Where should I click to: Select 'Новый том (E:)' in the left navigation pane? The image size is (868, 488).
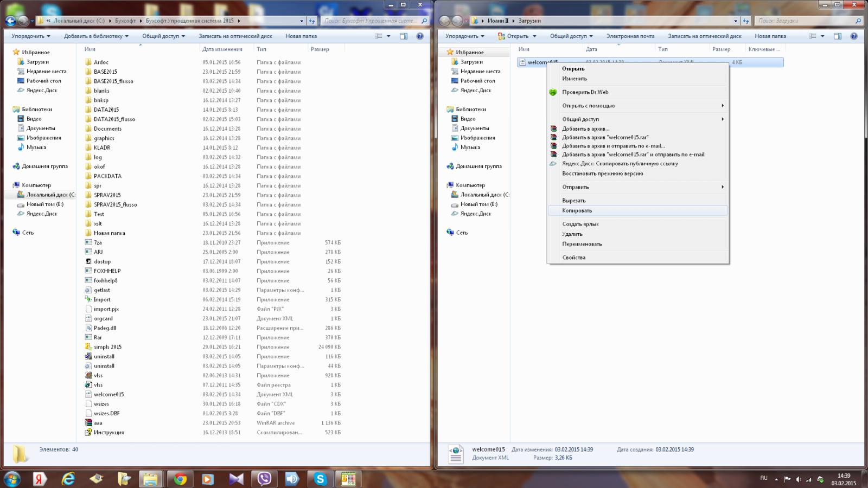[44, 204]
